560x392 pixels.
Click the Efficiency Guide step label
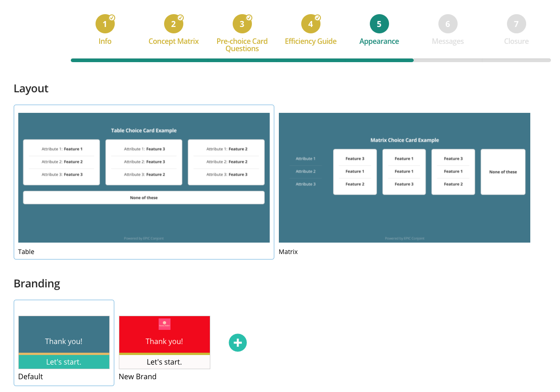(x=310, y=41)
